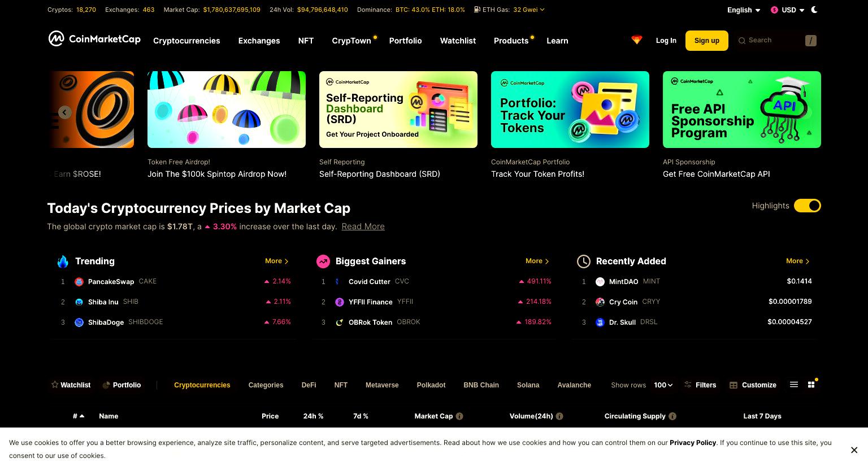Open the English language dropdown

(x=744, y=10)
